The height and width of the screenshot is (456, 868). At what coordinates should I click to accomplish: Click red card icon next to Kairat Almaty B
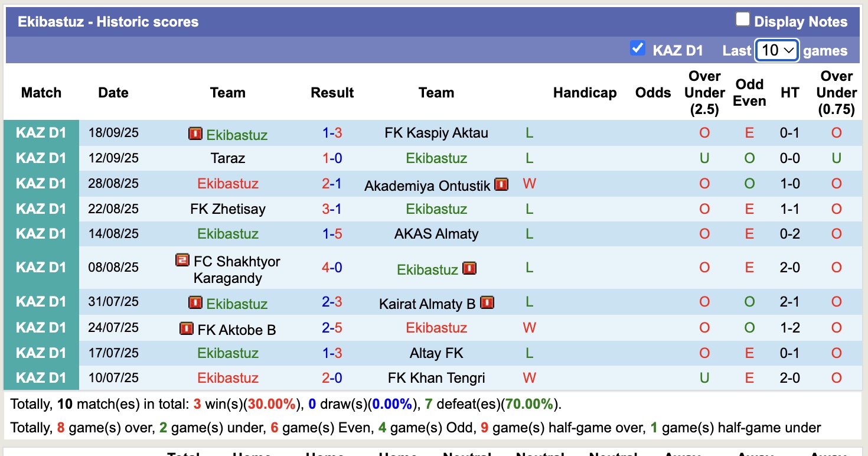[487, 302]
